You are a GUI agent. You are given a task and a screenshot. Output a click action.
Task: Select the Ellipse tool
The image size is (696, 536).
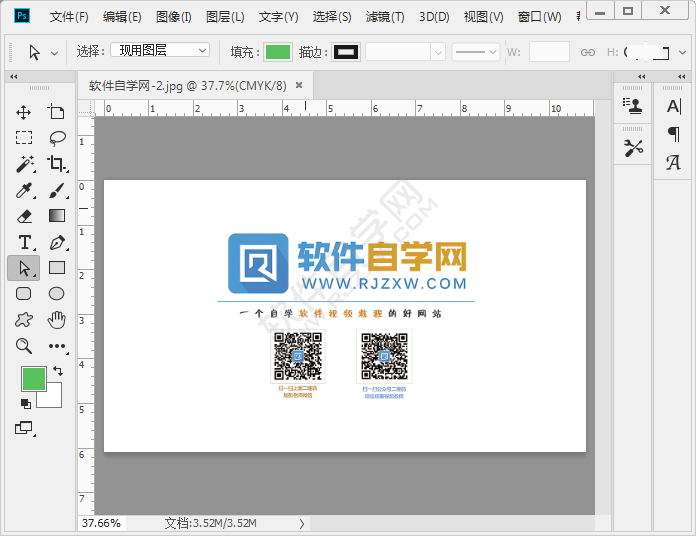(x=56, y=294)
